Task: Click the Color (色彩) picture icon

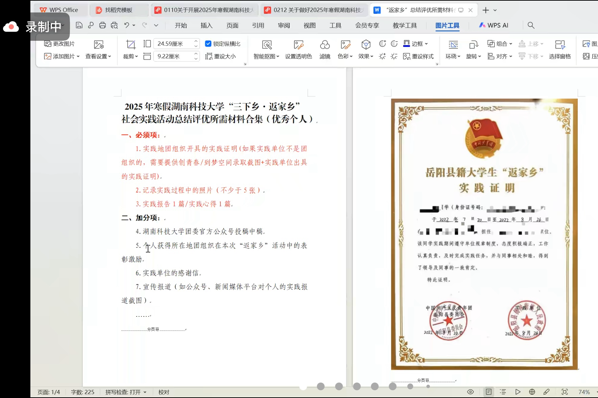Action: (x=346, y=45)
